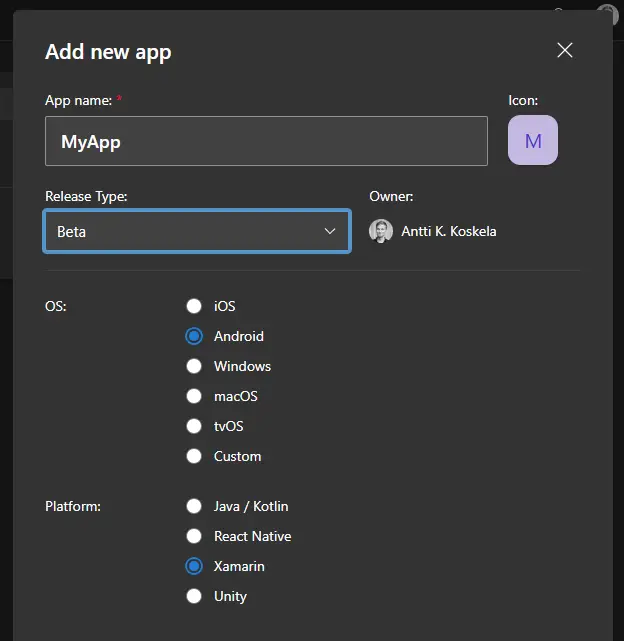Viewport: 624px width, 641px height.
Task: Click the App name field label
Action: [79, 100]
